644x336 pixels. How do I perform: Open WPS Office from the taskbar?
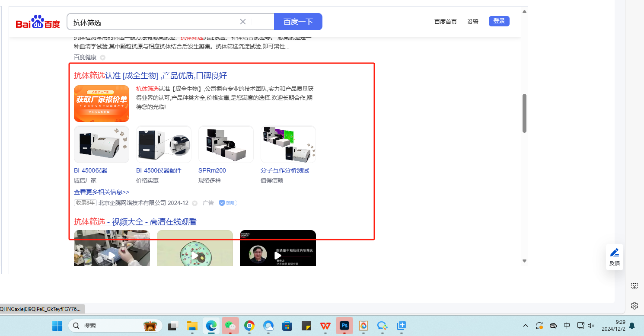325,326
